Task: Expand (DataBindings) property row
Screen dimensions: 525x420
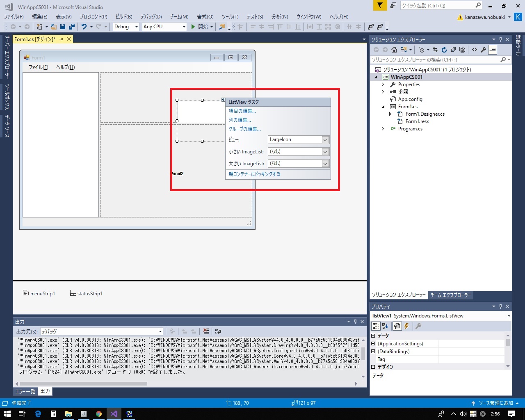Action: (373, 352)
